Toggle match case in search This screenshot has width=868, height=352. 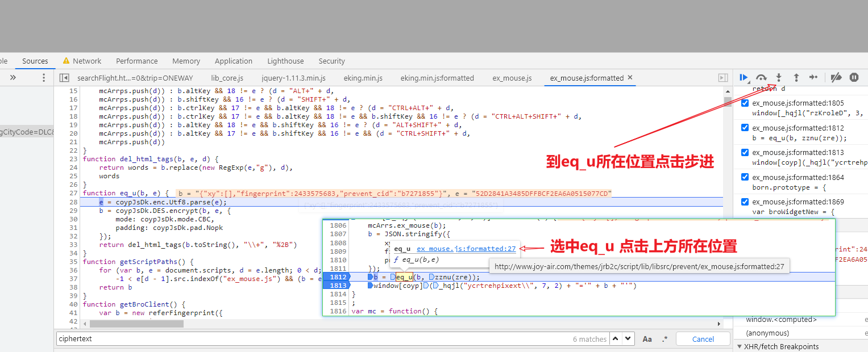tap(647, 339)
